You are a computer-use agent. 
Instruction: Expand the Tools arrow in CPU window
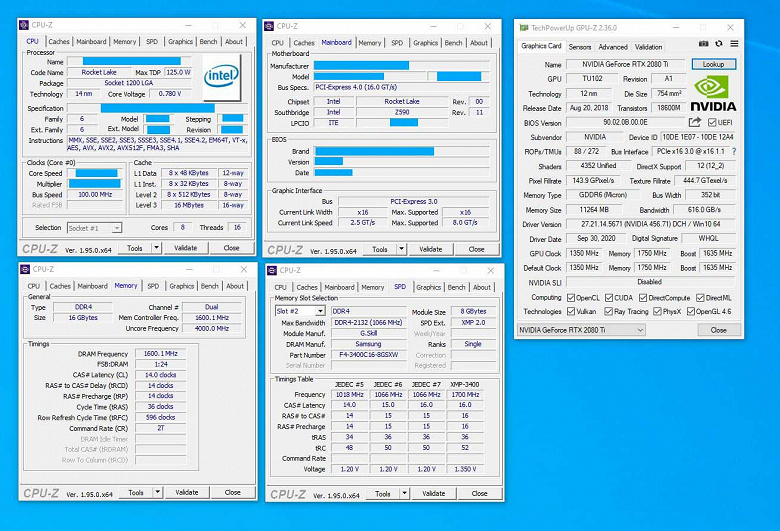(156, 248)
